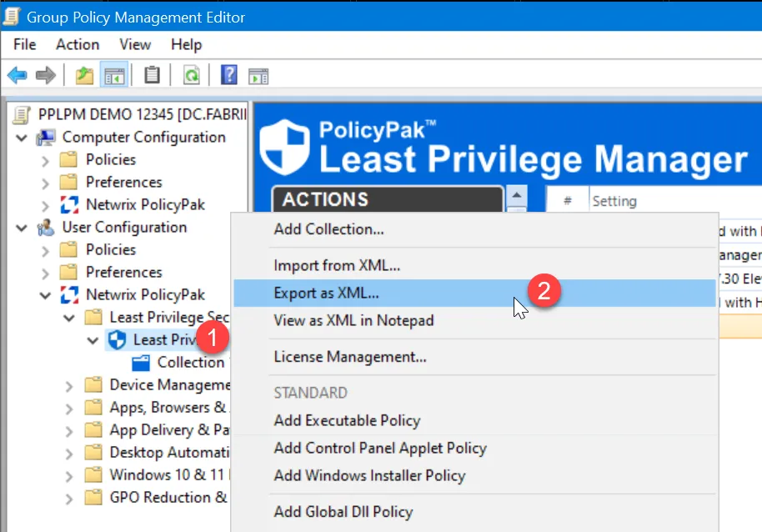The image size is (762, 532).
Task: Choose Export as XML from context menu
Action: [326, 293]
